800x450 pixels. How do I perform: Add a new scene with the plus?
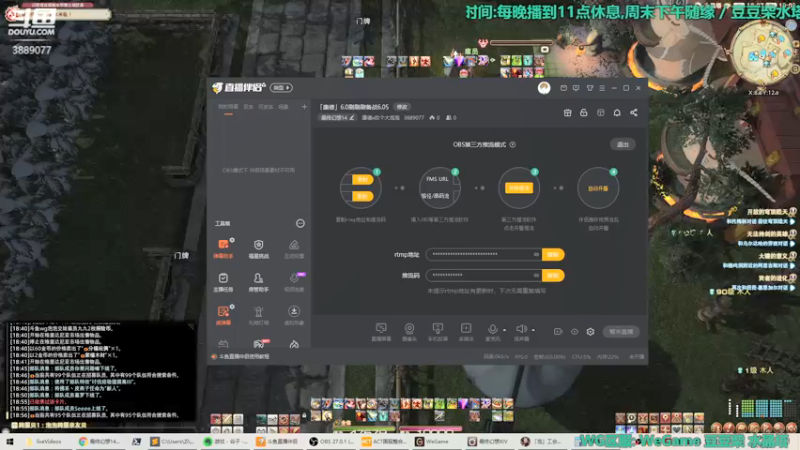coord(304,107)
